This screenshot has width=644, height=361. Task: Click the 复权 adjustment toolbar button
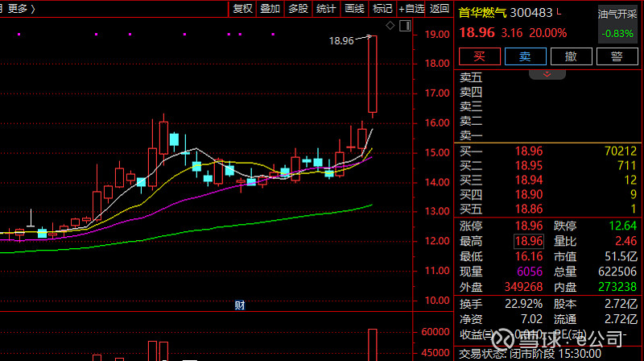[242, 9]
